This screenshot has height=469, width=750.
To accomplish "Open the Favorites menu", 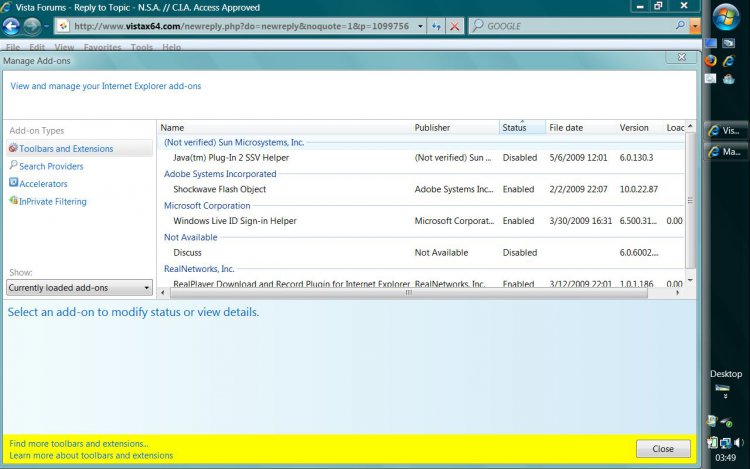I will 102,47.
